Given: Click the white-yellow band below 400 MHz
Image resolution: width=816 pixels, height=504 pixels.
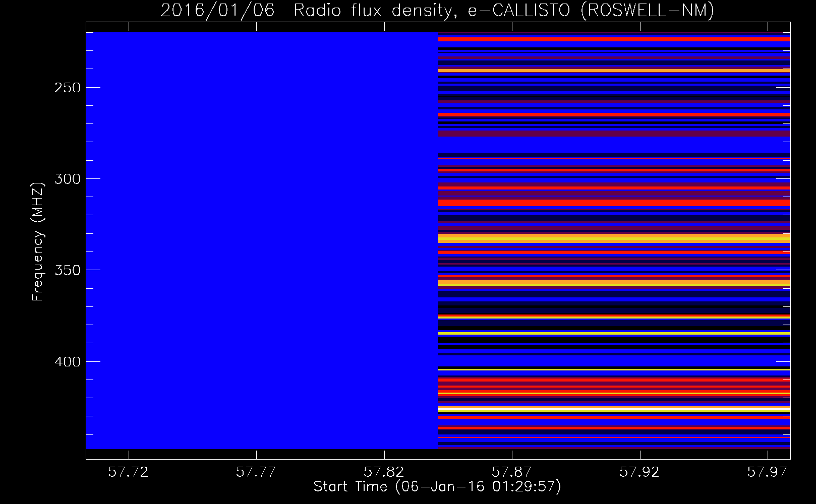Looking at the screenshot, I should point(614,409).
